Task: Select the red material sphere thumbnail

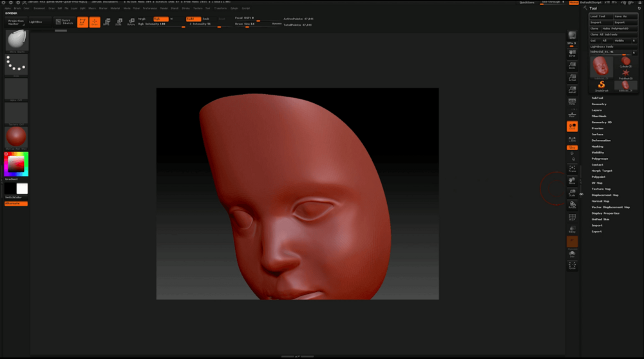Action: [16, 137]
